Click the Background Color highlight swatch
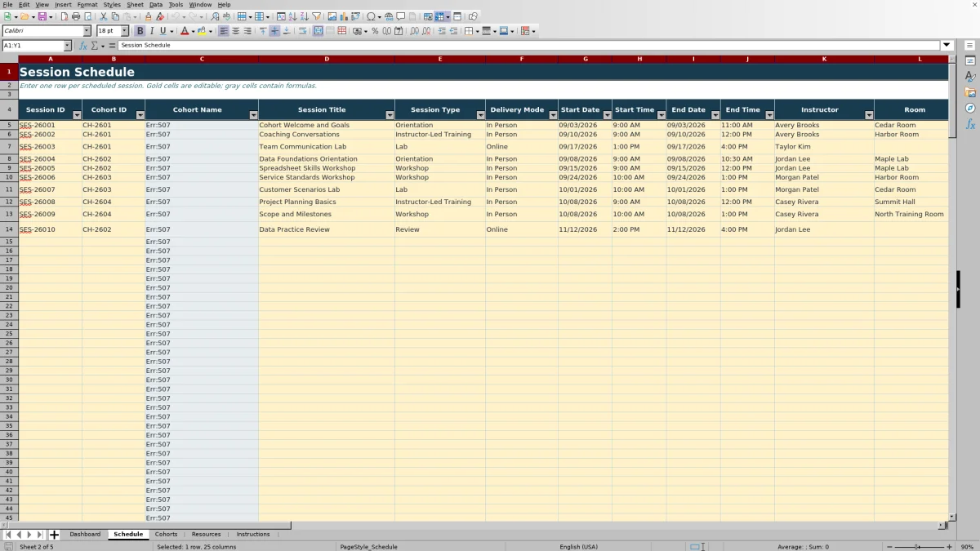 click(201, 31)
